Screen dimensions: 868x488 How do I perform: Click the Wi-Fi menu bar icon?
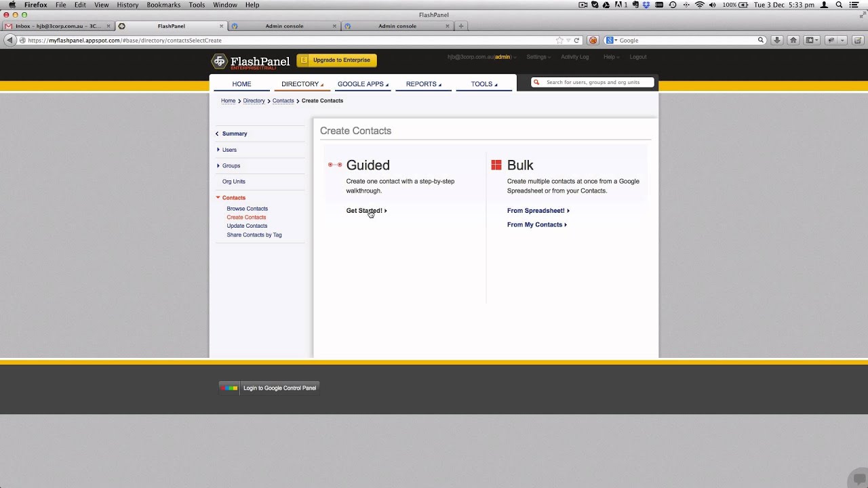699,5
